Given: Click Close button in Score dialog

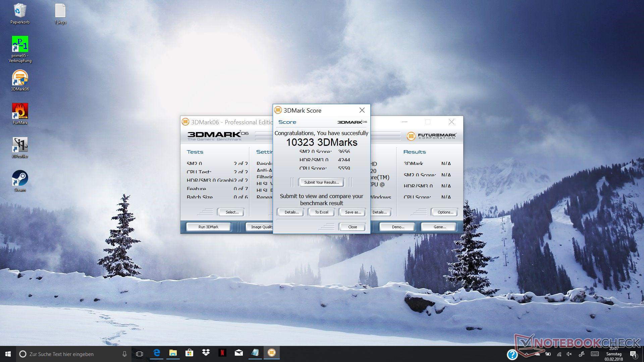Looking at the screenshot, I should (x=353, y=227).
